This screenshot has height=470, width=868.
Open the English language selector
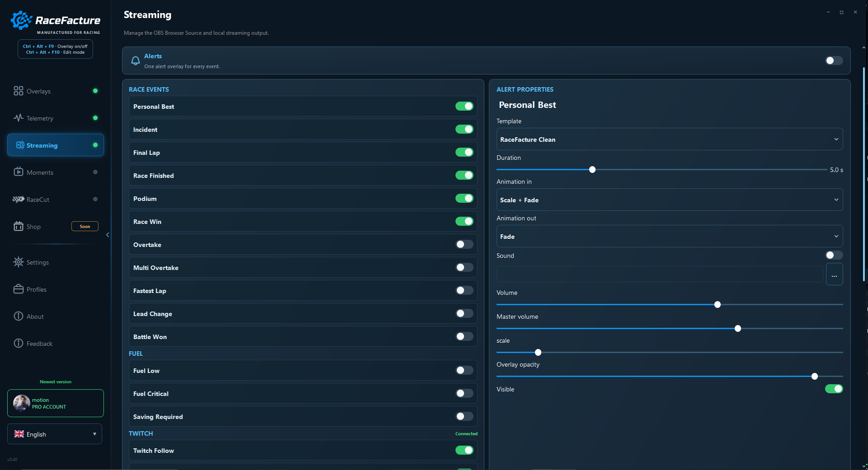coord(55,434)
